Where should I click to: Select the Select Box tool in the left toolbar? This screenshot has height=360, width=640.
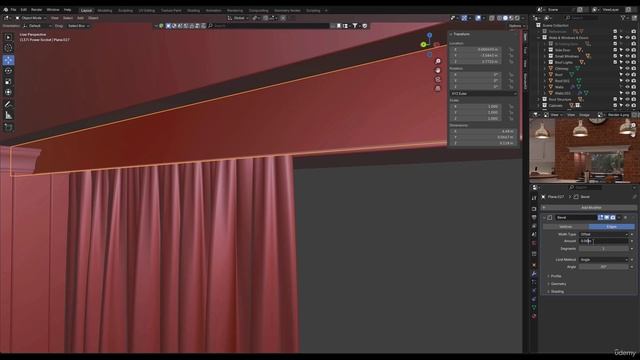8,37
